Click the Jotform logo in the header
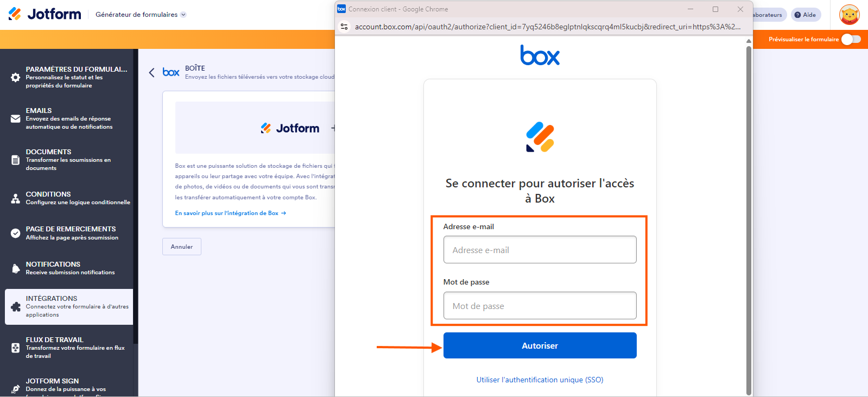This screenshot has width=868, height=397. coord(45,14)
